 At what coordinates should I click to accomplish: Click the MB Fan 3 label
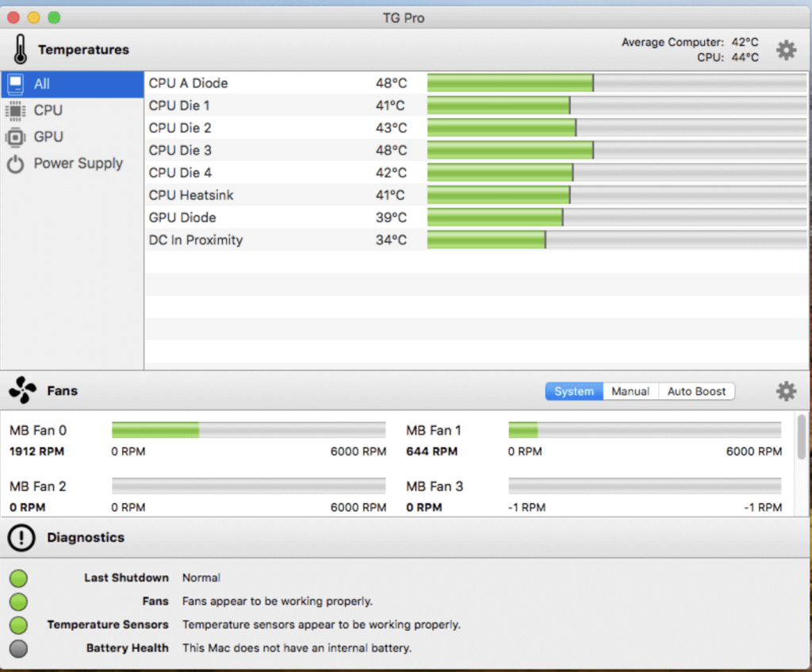435,486
